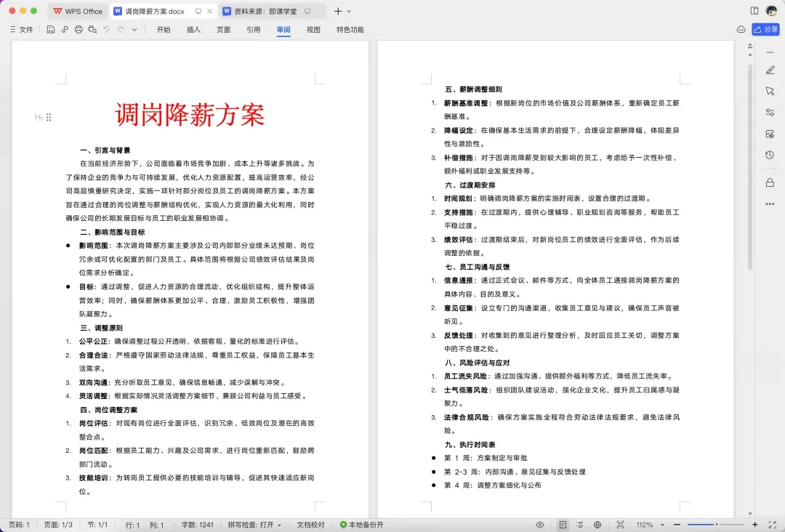The width and height of the screenshot is (785, 532).
Task: Click the heading 三、调整原则
Action: coord(101,328)
